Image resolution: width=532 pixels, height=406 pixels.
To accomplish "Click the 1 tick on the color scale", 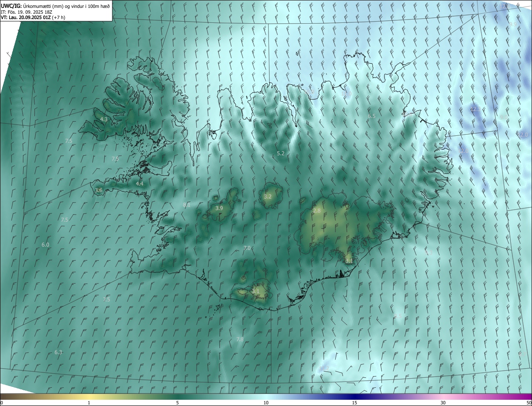I will 89,403.
